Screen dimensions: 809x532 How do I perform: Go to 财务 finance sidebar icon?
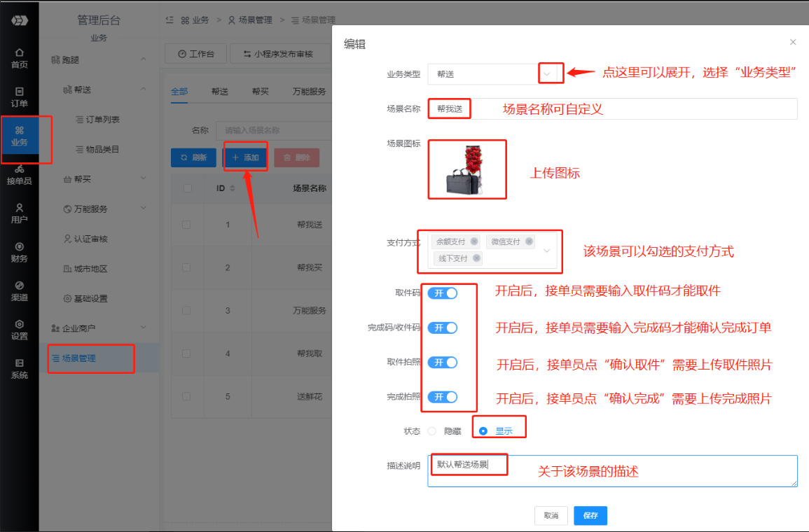click(x=19, y=252)
